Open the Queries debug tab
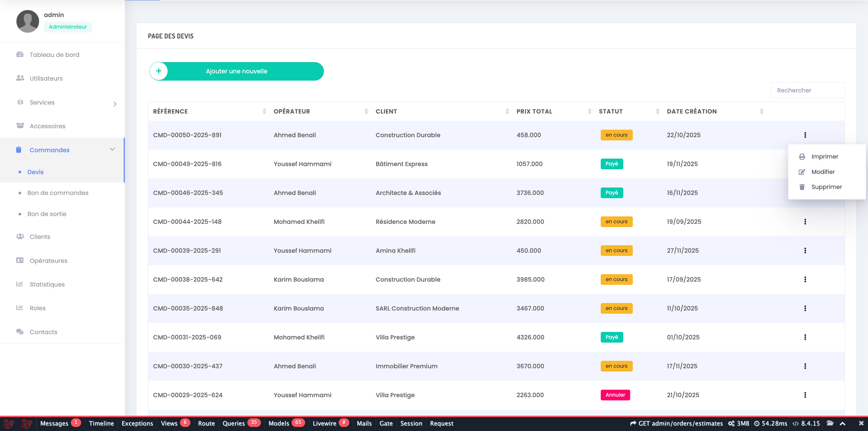 click(241, 423)
